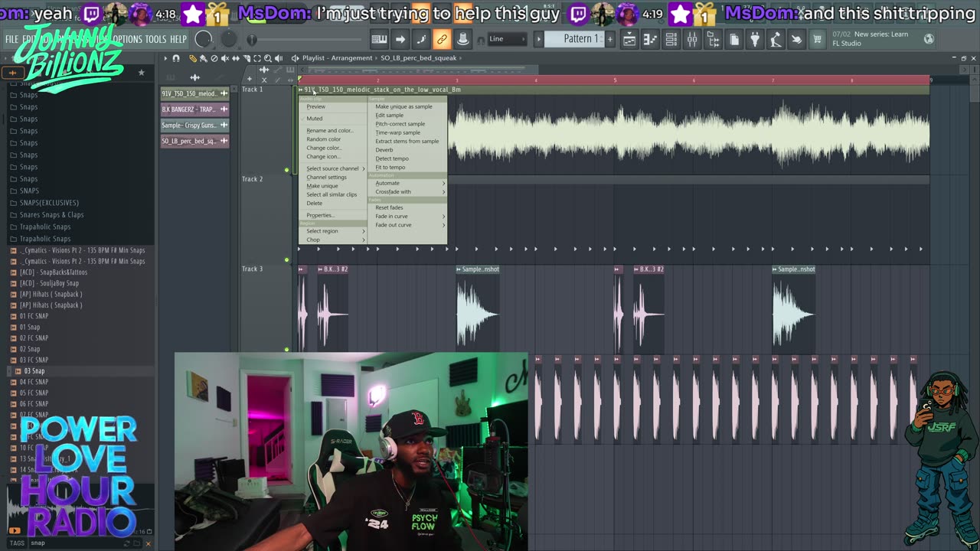Open the SNAPS(EXCLUSIVES) folder in the browser

coord(49,203)
